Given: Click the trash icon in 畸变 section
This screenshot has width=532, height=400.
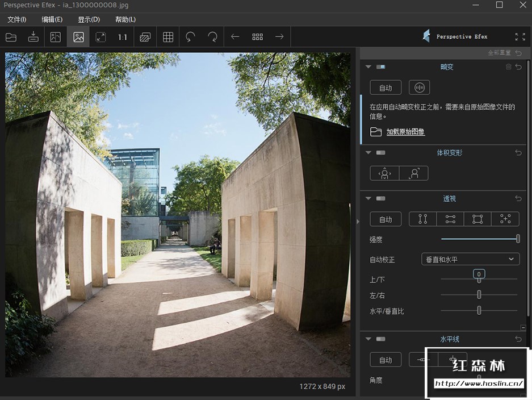Looking at the screenshot, I should click(x=508, y=67).
